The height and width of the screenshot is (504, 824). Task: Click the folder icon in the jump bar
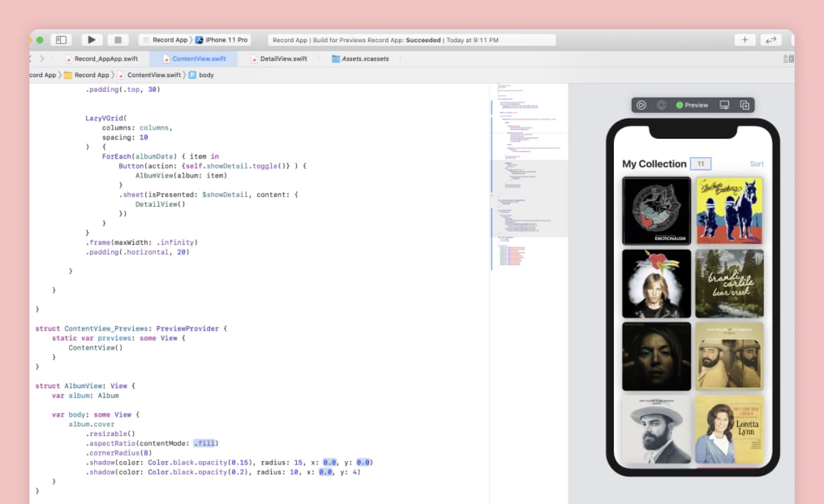pyautogui.click(x=68, y=75)
